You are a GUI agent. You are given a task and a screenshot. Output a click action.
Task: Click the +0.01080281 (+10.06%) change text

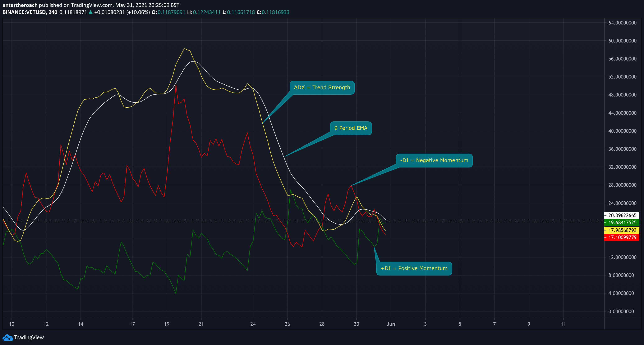coord(122,12)
